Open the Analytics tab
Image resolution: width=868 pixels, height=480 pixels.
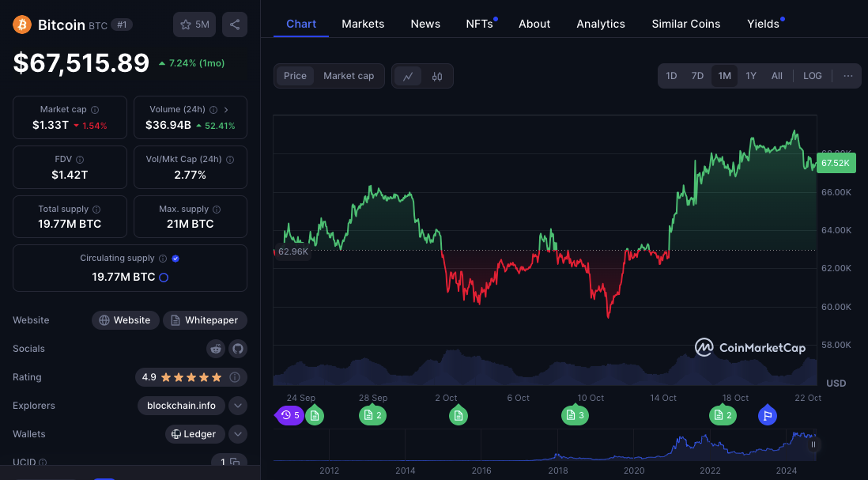click(x=601, y=24)
